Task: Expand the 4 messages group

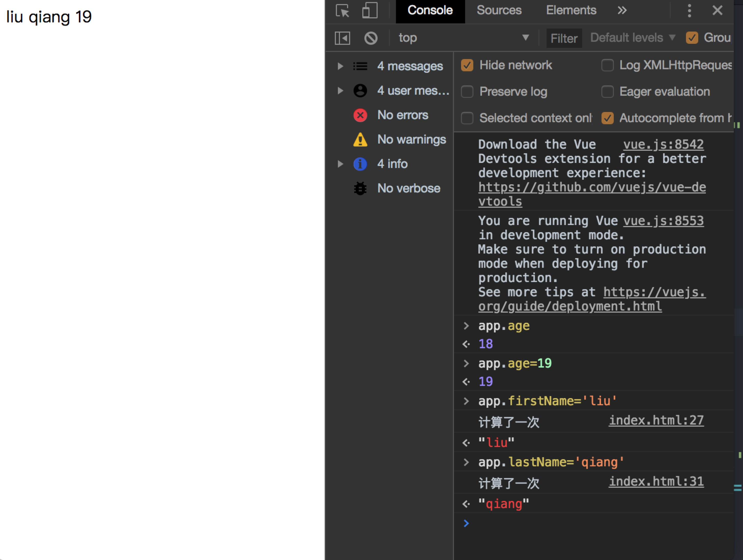Action: click(x=340, y=66)
